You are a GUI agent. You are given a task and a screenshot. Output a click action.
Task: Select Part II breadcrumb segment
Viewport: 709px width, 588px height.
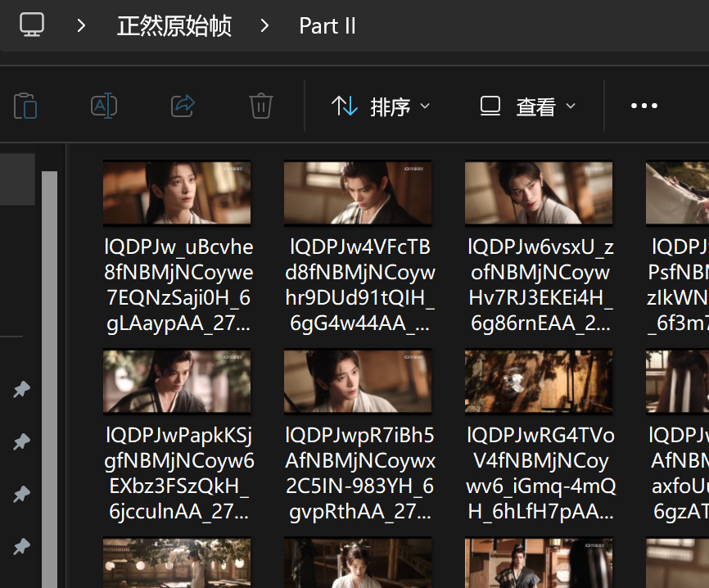[x=327, y=25]
